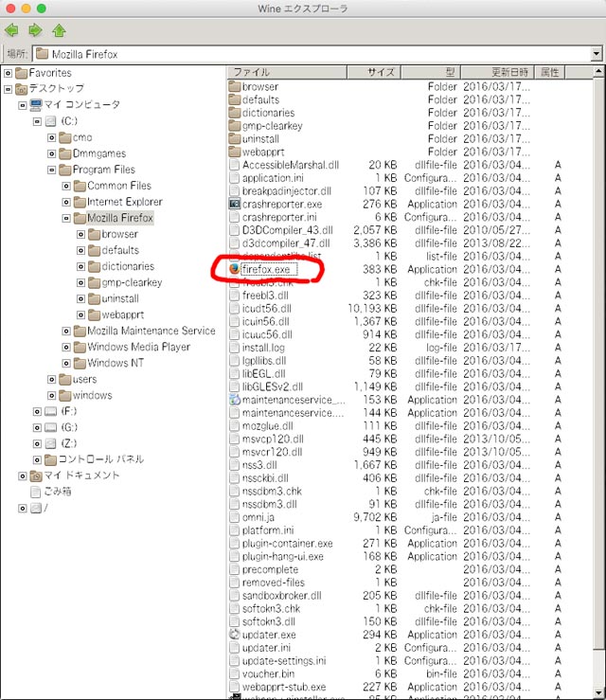Click the green Back arrow icon
Screen dimensions: 606x700
point(11,30)
